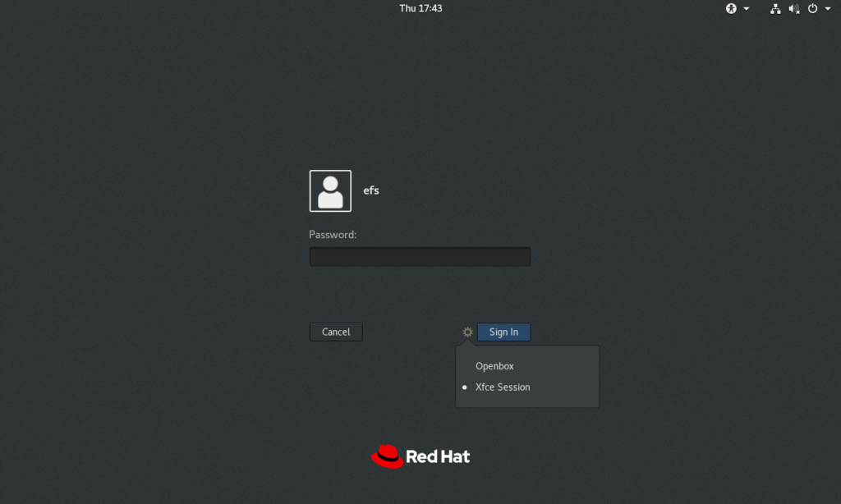Viewport: 841px width, 504px height.
Task: Open the Thu 17:43 clock menu
Action: [x=420, y=8]
